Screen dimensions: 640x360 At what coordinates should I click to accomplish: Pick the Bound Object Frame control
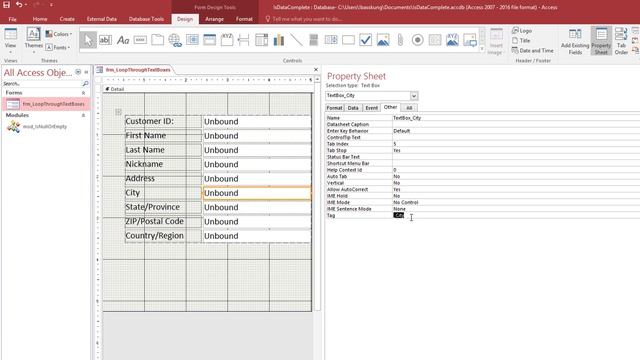[452, 40]
